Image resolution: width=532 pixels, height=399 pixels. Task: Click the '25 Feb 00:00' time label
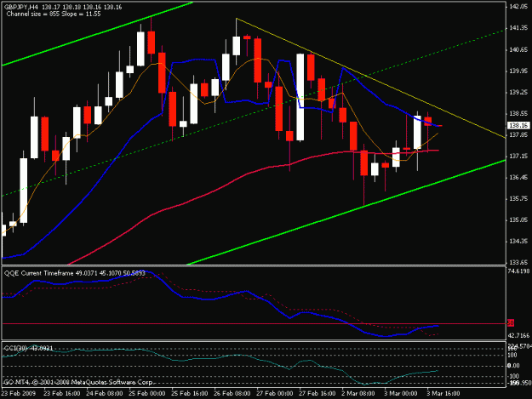coord(147,394)
